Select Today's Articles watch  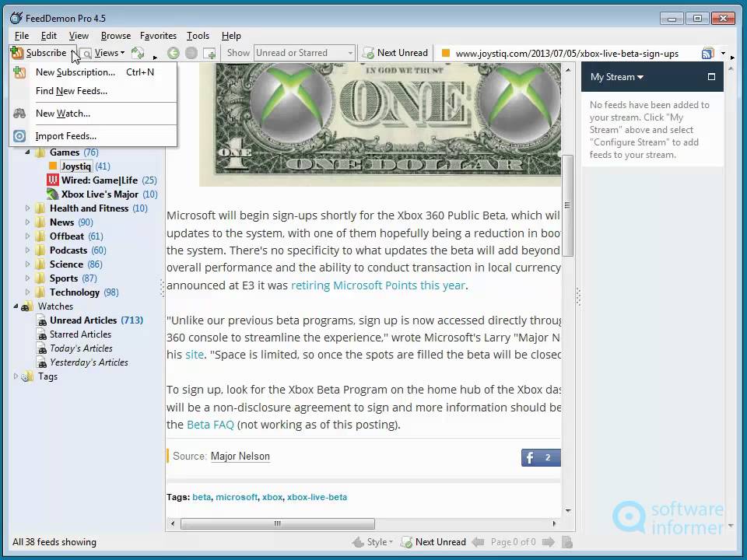(81, 348)
